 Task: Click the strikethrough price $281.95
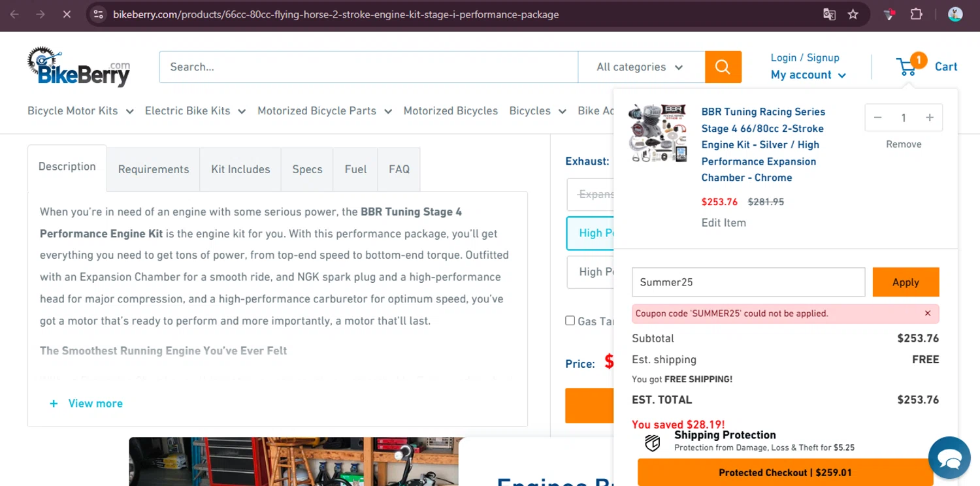[766, 202]
